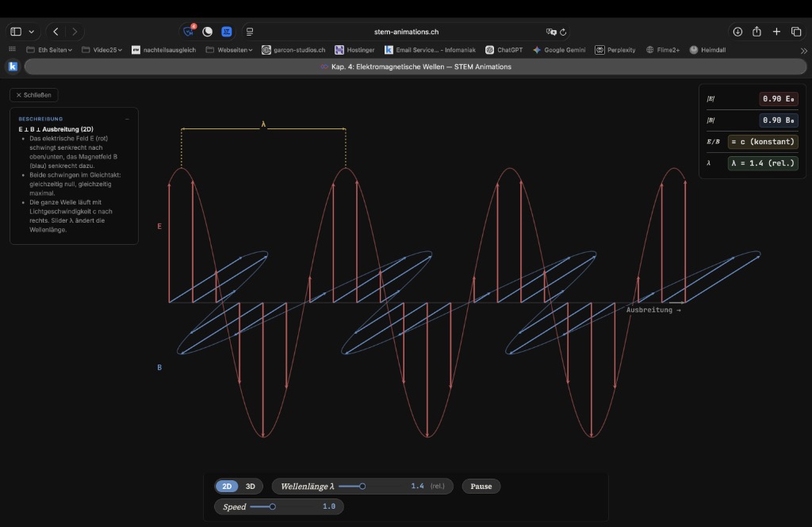Switch to 2D view
Viewport: 812px width, 527px height.
[x=227, y=486]
